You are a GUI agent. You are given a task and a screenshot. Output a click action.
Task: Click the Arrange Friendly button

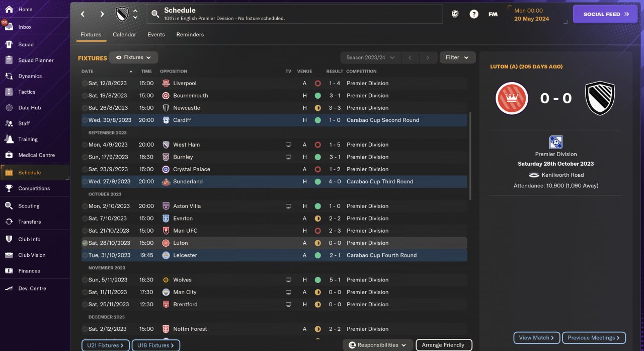tap(443, 345)
